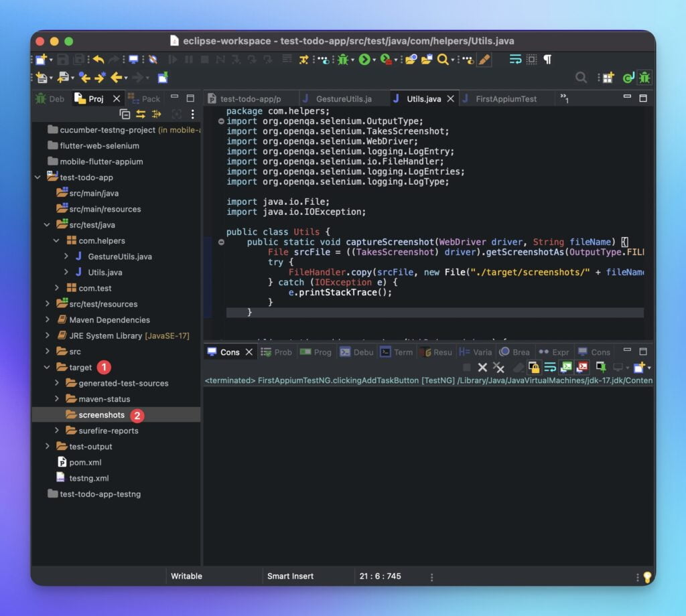Toggle console Word Wrap icon
The width and height of the screenshot is (686, 616).
coord(550,368)
